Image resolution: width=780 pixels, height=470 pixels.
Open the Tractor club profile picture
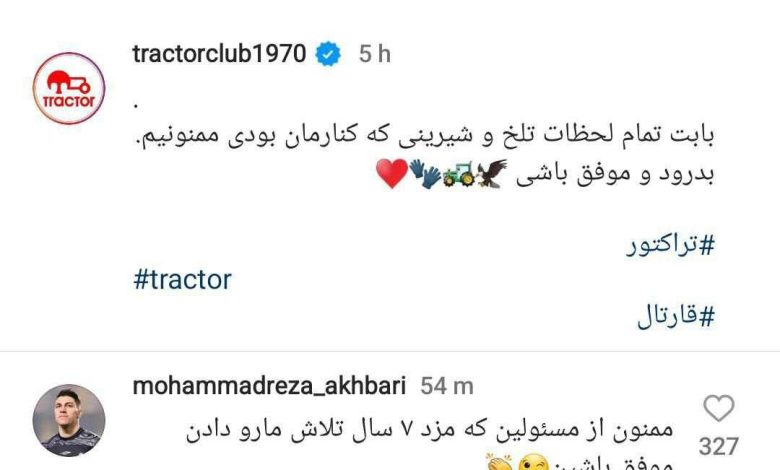69,88
